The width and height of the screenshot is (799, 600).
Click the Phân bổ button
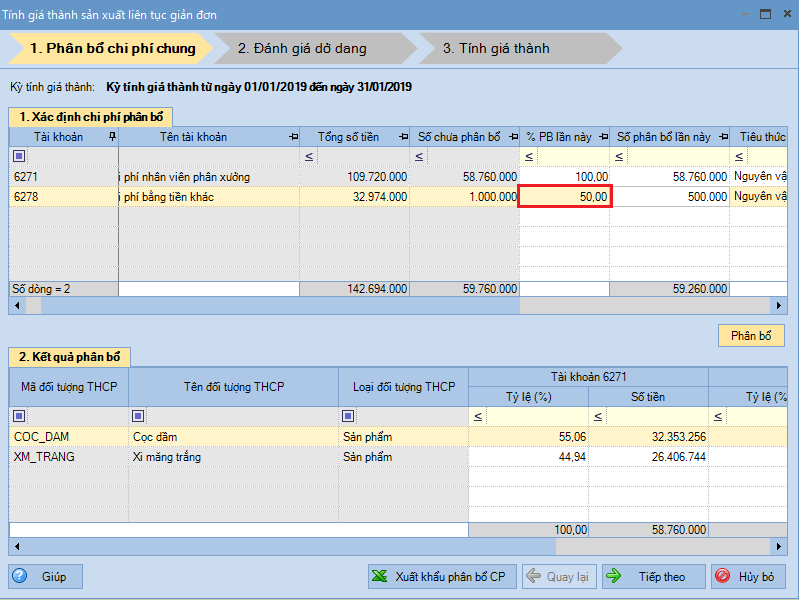click(751, 336)
